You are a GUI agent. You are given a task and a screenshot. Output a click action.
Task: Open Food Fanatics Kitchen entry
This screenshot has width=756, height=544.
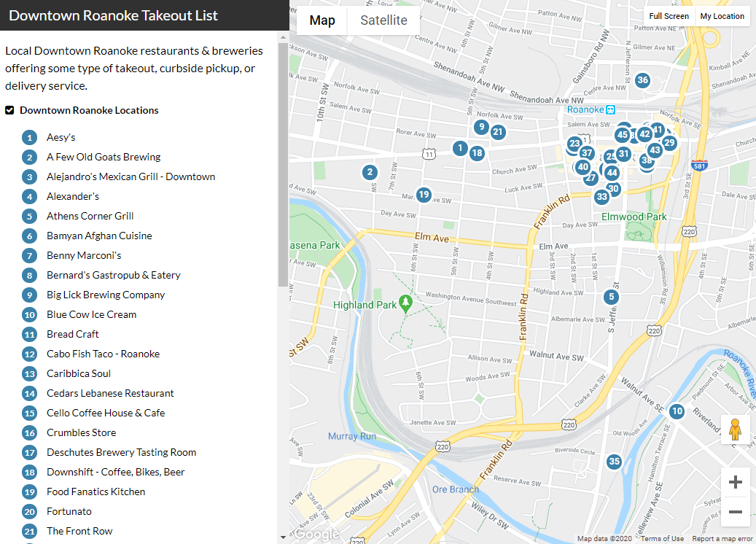[96, 492]
